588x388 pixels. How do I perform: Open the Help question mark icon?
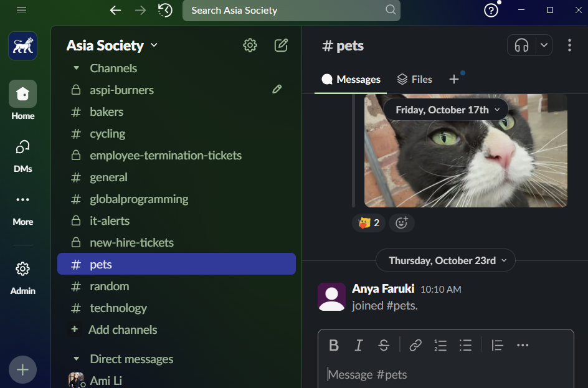point(491,10)
